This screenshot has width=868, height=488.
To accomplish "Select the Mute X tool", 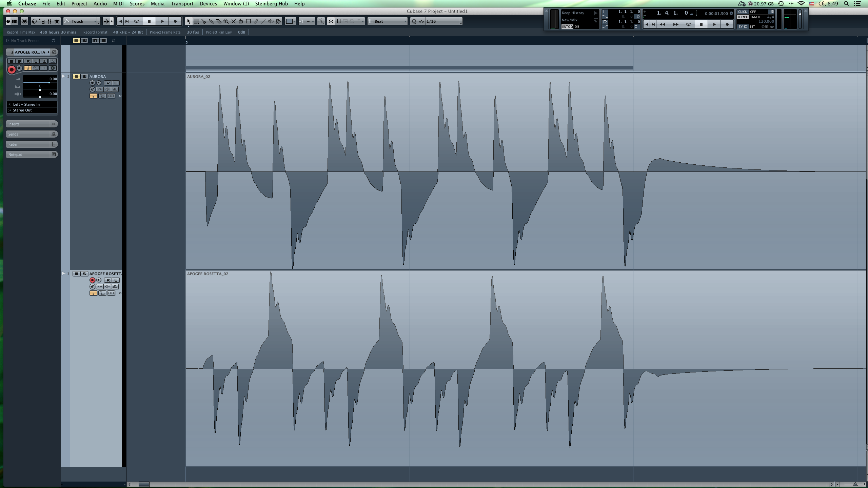I will pos(234,21).
